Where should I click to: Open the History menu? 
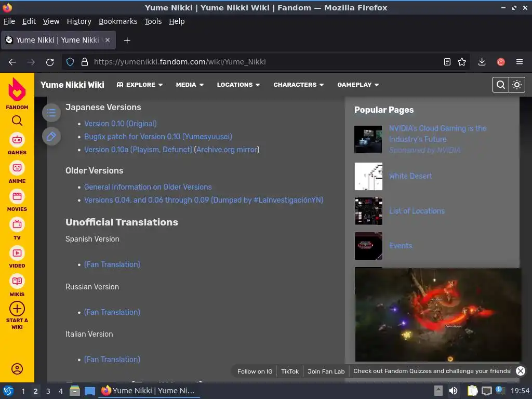click(79, 21)
